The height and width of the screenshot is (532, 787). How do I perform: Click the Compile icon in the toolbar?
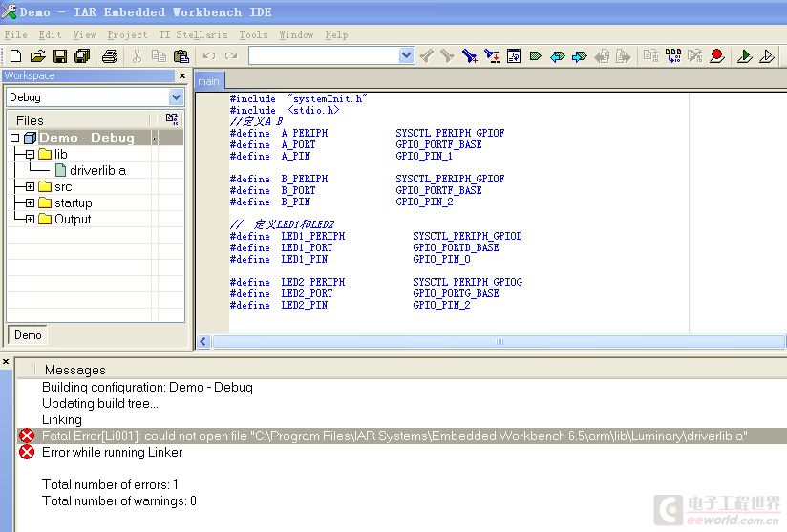pyautogui.click(x=651, y=55)
